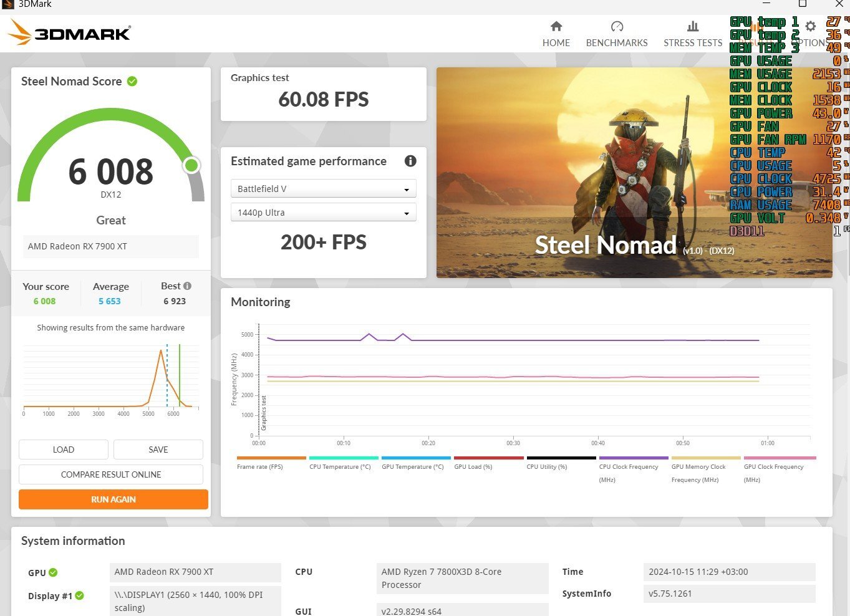Click the 3DMark logo
The width and height of the screenshot is (850, 616).
[x=70, y=32]
